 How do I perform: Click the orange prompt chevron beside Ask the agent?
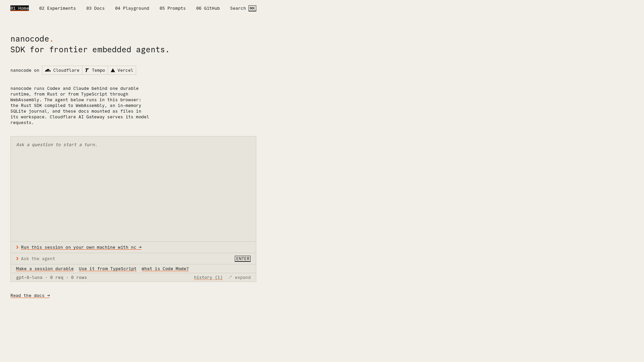(x=17, y=258)
